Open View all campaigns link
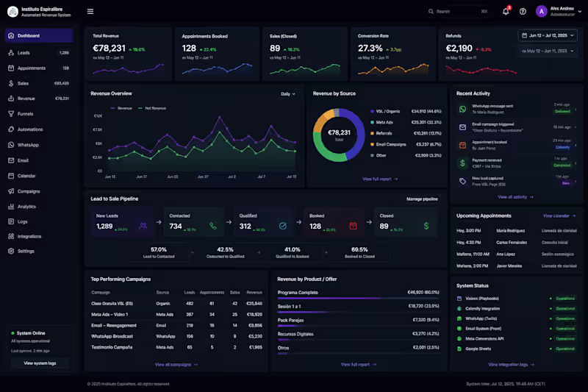Screen dimensions: 588x392 pos(176,365)
